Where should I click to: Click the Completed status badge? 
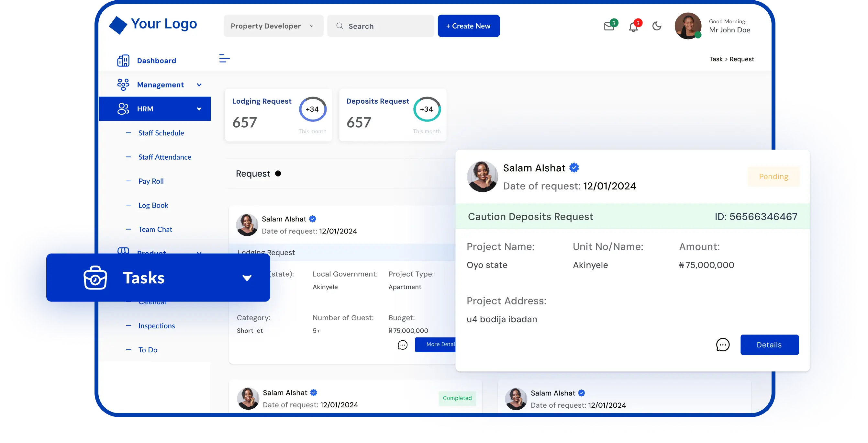point(457,398)
